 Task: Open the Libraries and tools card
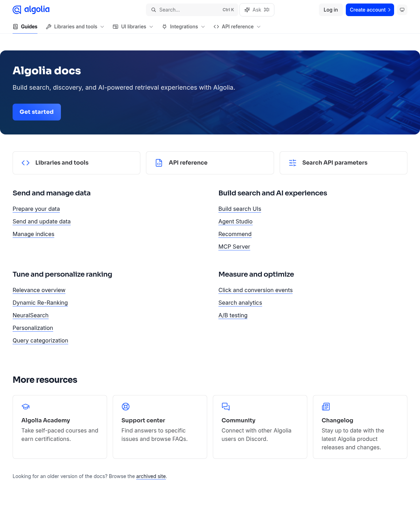76,163
